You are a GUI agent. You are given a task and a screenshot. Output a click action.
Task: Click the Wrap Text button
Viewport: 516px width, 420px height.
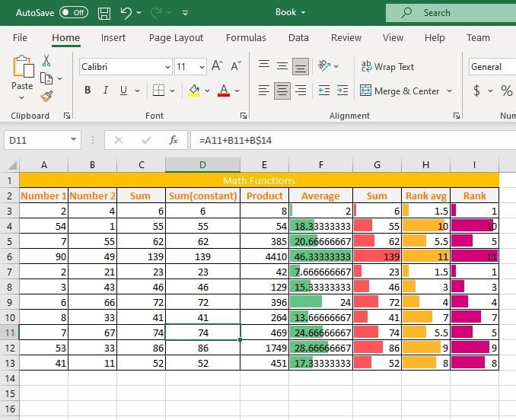pyautogui.click(x=387, y=67)
